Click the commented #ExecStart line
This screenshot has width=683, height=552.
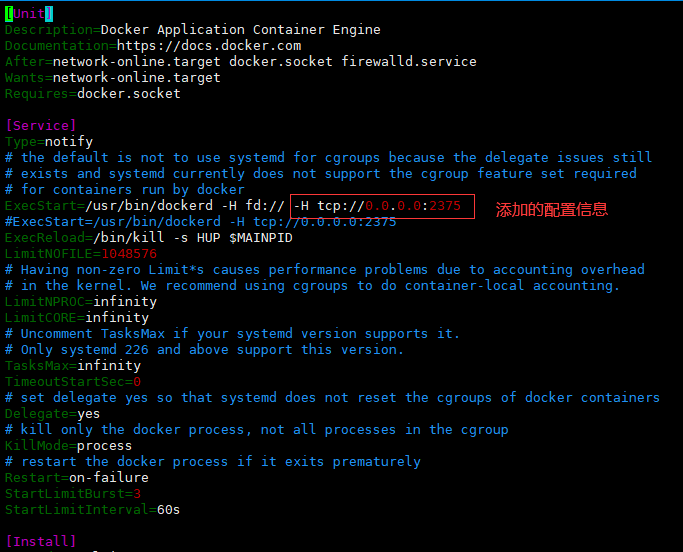pos(200,222)
